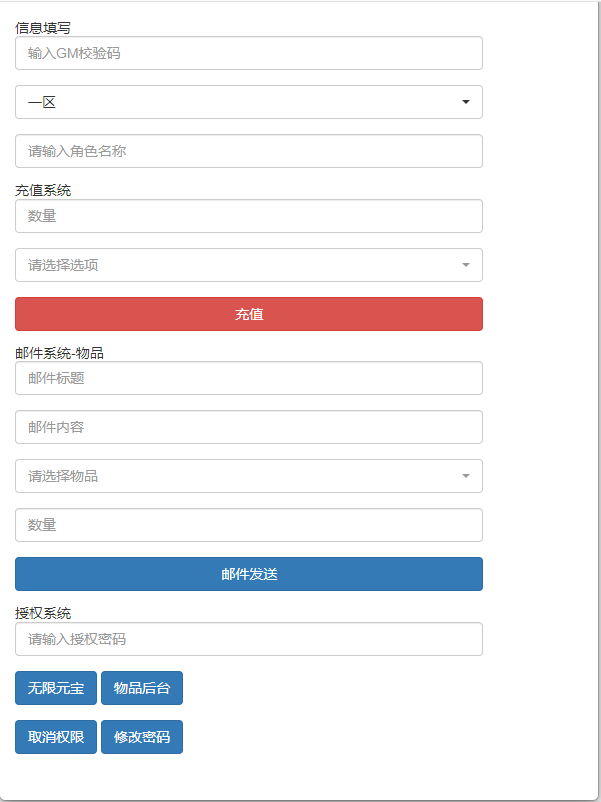The image size is (601, 802).
Task: Select the 请输入授权密码 input field
Action: (x=248, y=639)
